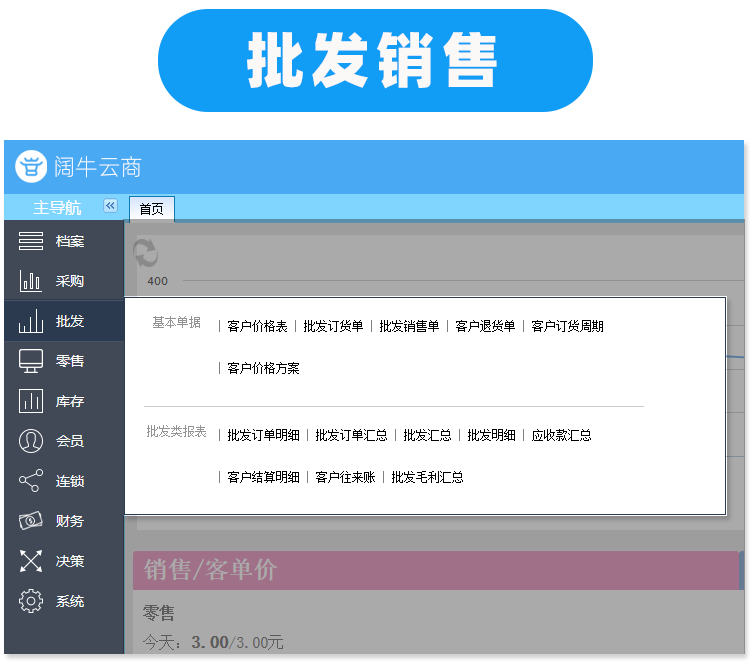Click the 批发类报表 section label
Viewport: 750px width, 669px height.
click(176, 432)
